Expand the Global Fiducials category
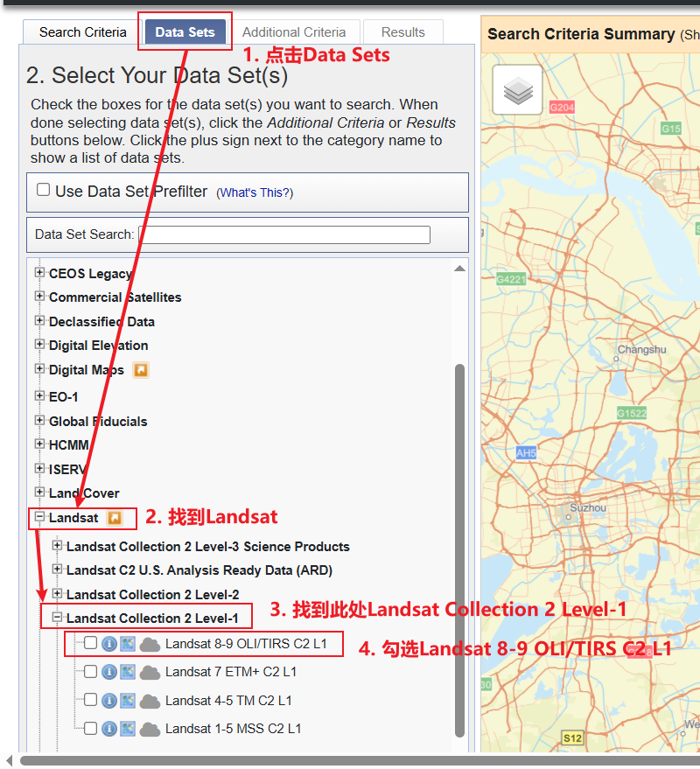700x769 pixels. click(x=39, y=420)
